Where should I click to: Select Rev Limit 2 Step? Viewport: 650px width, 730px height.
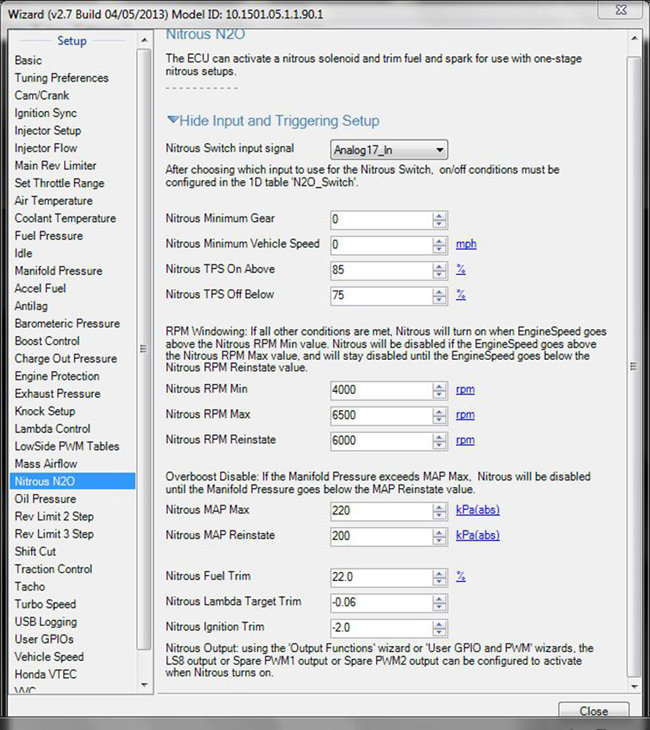54,517
